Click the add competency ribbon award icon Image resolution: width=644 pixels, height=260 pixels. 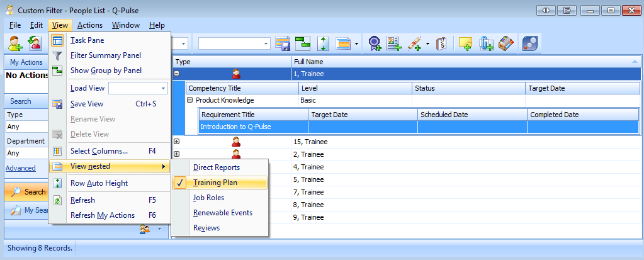pyautogui.click(x=374, y=43)
